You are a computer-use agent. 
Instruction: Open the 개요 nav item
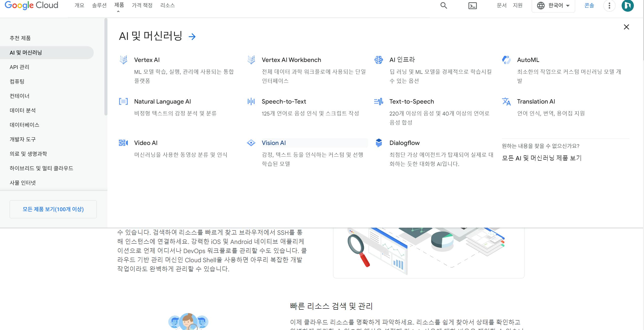(x=79, y=5)
